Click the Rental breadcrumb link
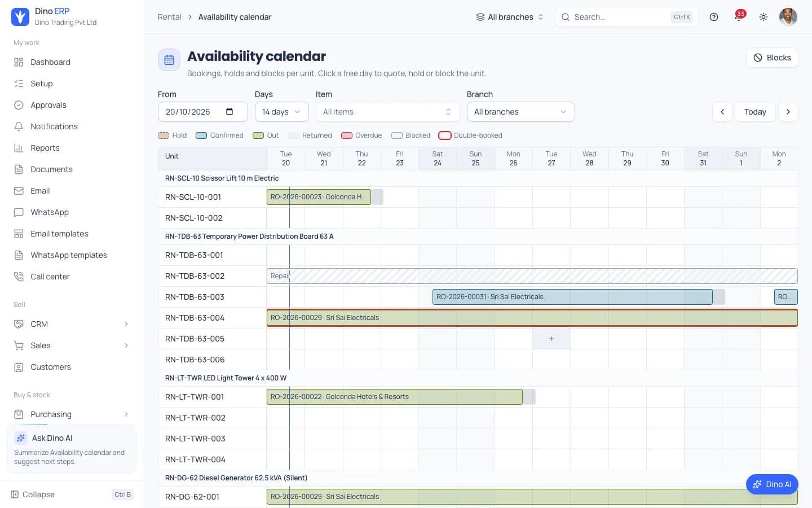The height and width of the screenshot is (508, 812). 170,17
